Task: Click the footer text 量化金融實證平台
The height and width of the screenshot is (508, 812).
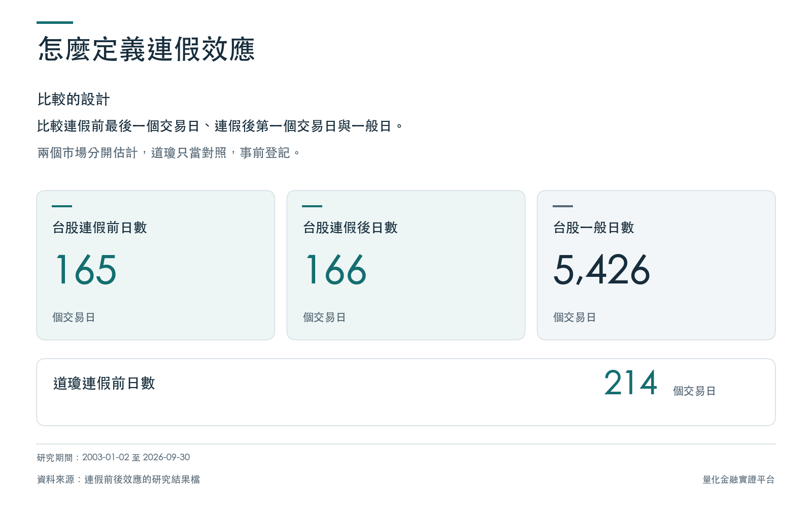Action: (x=738, y=480)
